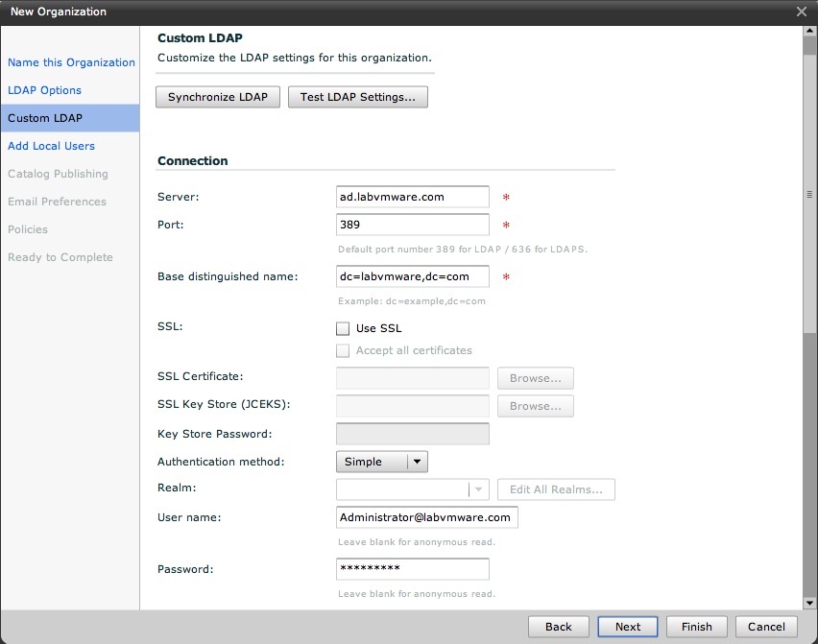
Task: Click the Back button
Action: pyautogui.click(x=558, y=627)
